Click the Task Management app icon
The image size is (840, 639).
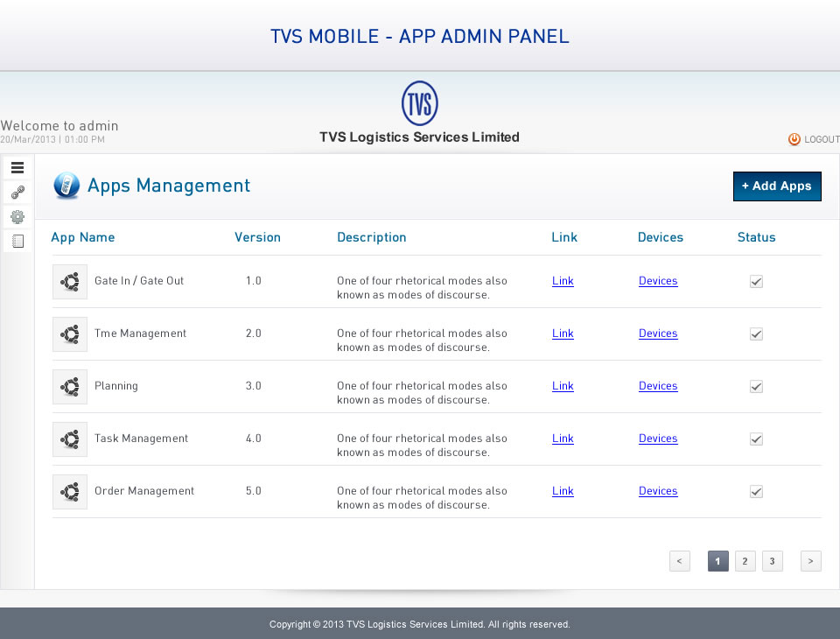[70, 439]
